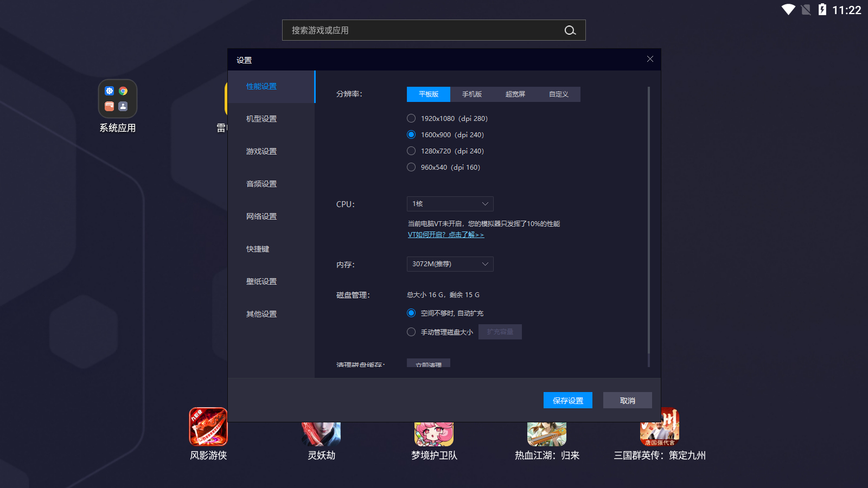Launch the 灵妖劫 game icon
This screenshot has height=488, width=868.
click(x=321, y=434)
